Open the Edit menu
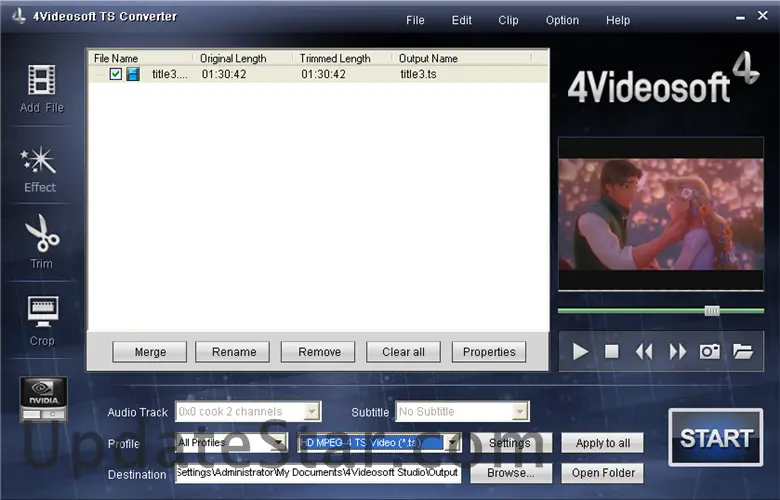Screen dimensions: 780x500 tap(462, 20)
